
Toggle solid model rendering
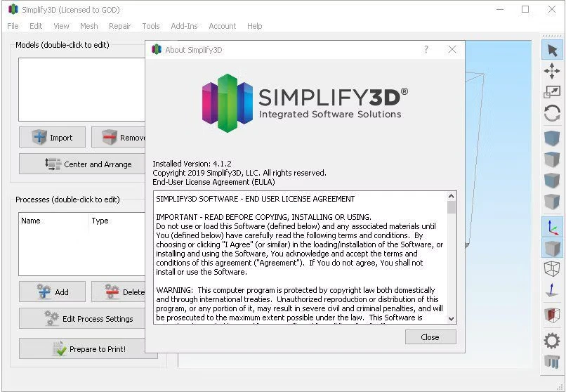click(552, 248)
